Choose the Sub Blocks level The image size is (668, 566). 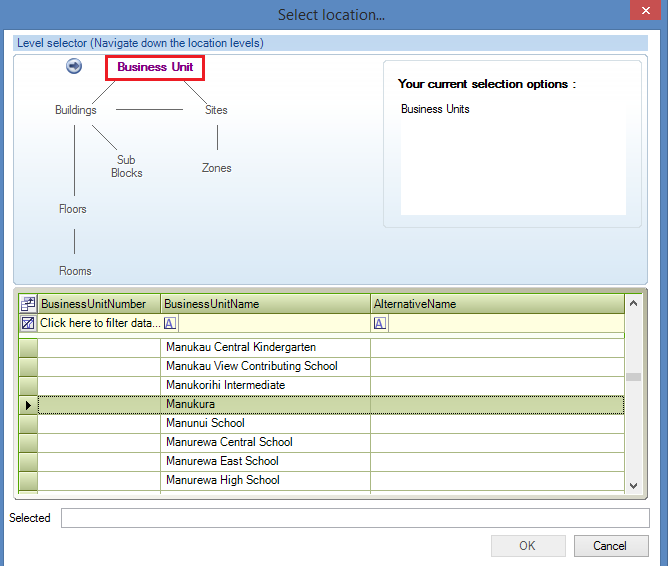coord(126,166)
